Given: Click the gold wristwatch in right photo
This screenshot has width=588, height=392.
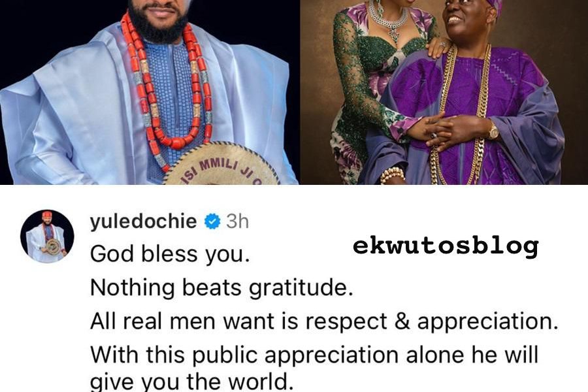Looking at the screenshot, I should [x=493, y=131].
